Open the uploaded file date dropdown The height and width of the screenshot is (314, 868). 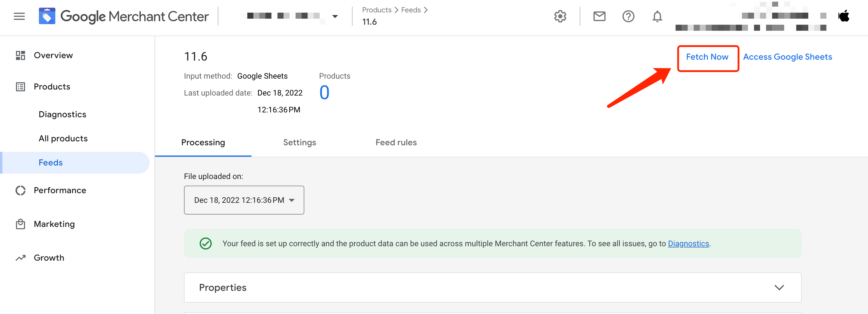244,200
